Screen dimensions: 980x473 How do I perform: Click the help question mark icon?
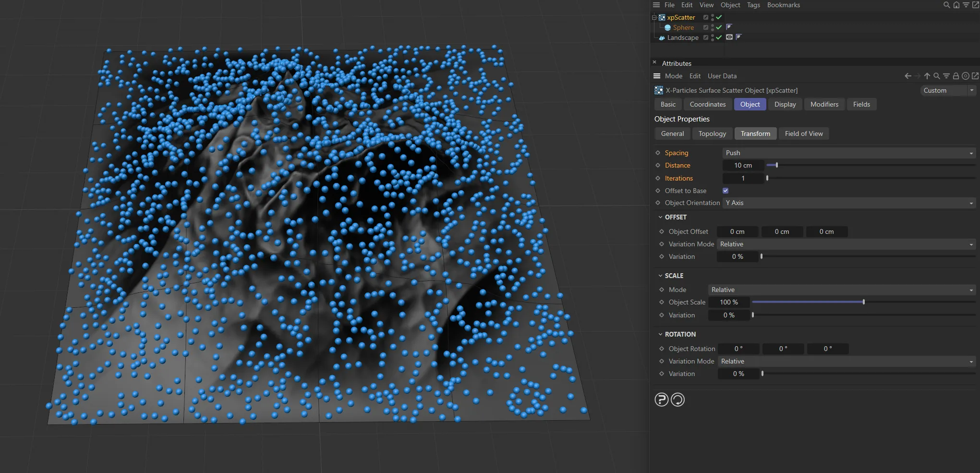coord(661,399)
